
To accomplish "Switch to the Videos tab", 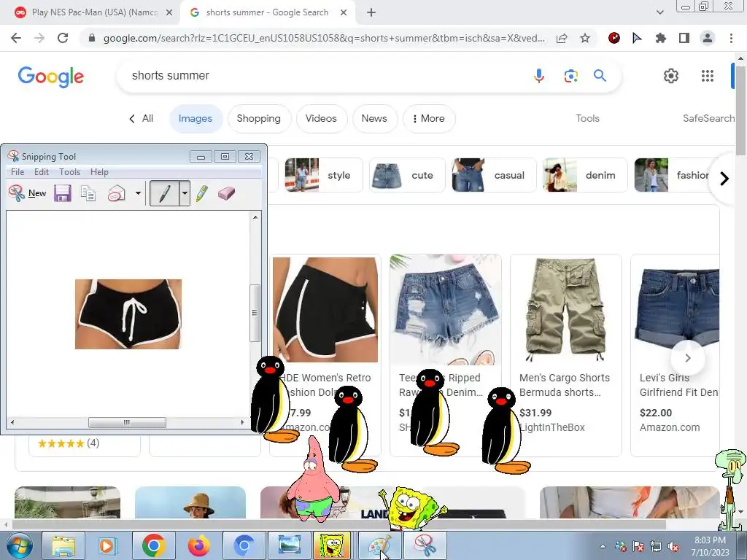I will [x=321, y=119].
